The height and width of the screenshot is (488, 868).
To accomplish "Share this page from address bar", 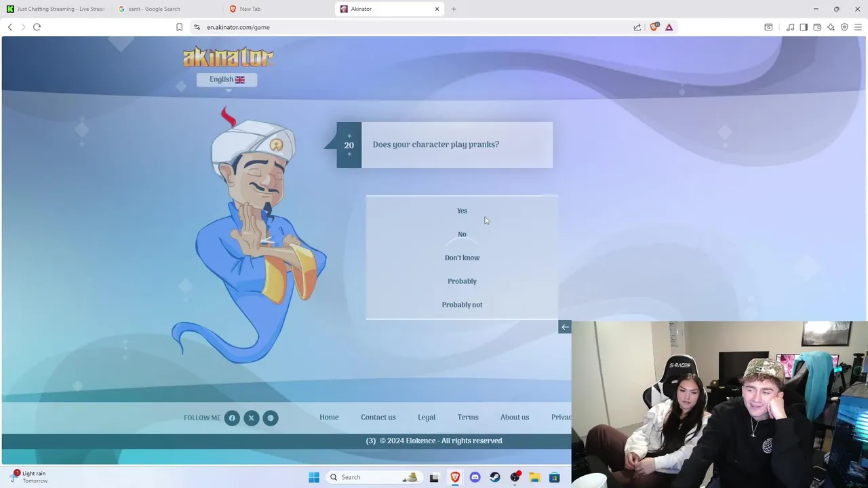I will [x=637, y=27].
